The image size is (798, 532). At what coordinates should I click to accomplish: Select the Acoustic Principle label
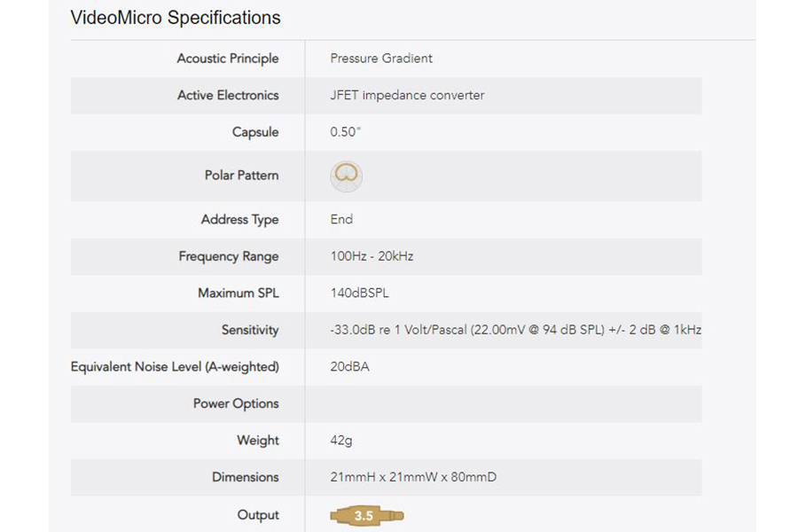coord(228,59)
